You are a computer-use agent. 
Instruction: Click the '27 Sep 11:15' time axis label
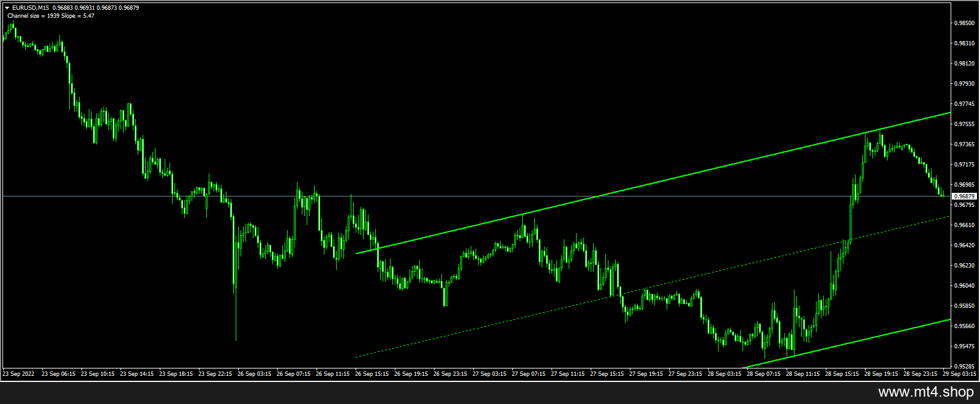[567, 373]
